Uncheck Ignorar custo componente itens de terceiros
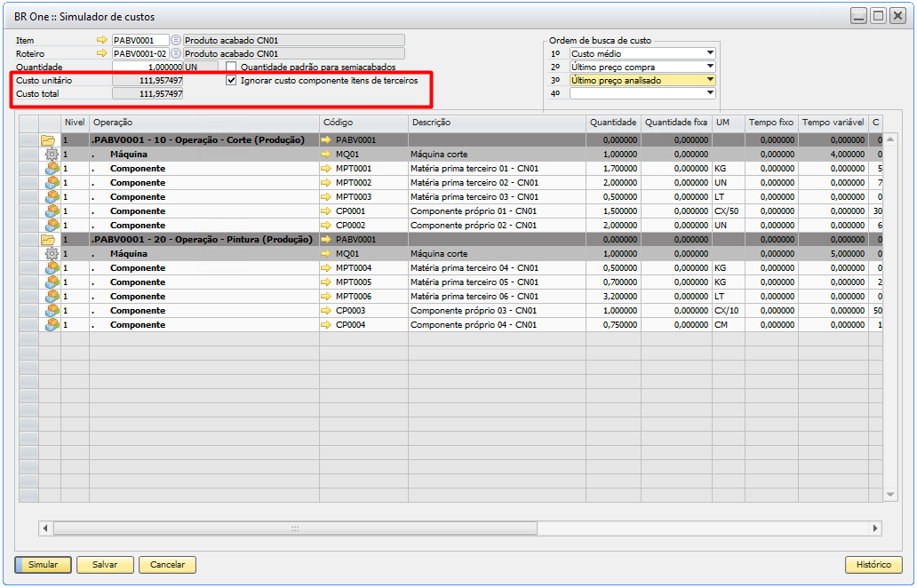The height and width of the screenshot is (588, 917). click(231, 80)
